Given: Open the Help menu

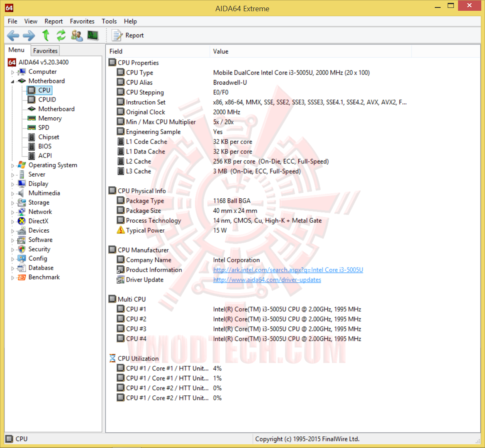Looking at the screenshot, I should (130, 21).
